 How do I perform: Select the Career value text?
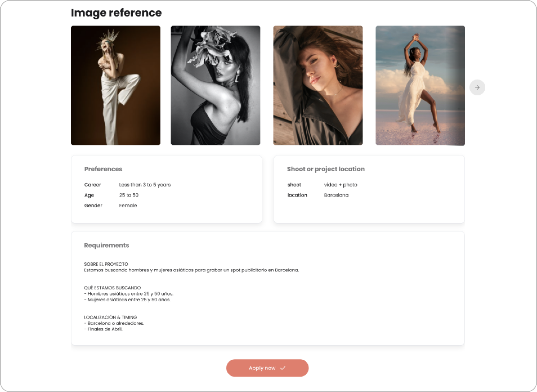145,185
